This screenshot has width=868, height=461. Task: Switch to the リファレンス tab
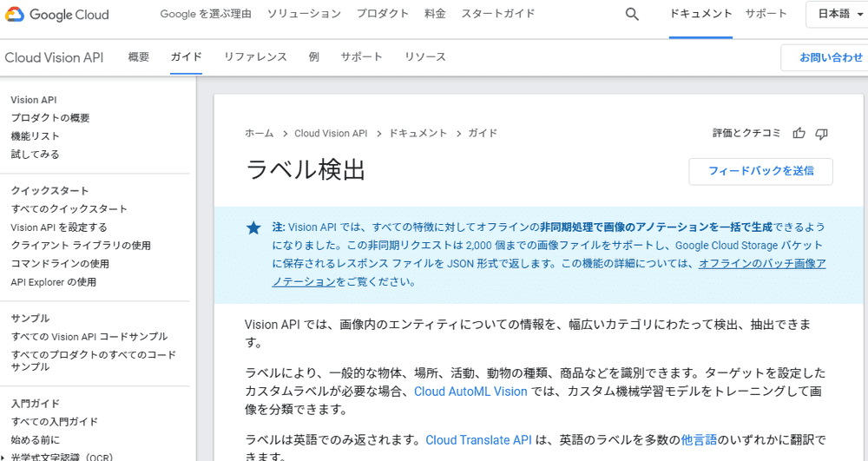pyautogui.click(x=255, y=57)
